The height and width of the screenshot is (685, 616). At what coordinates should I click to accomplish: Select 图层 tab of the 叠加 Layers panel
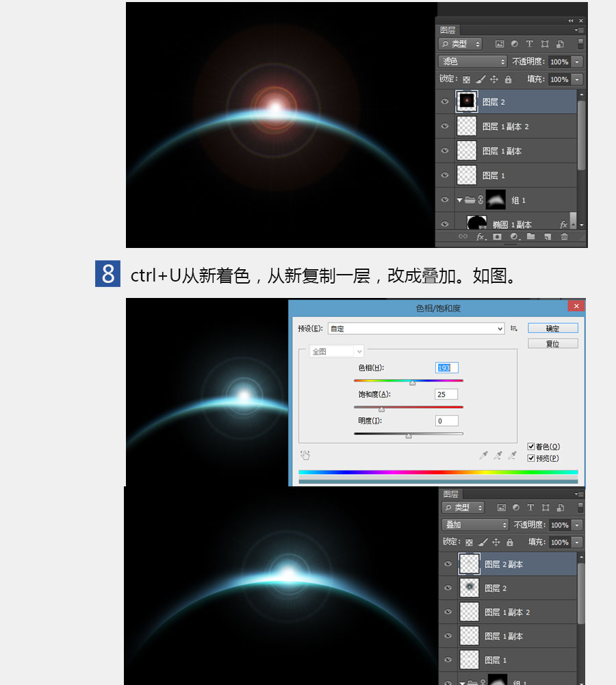450,494
